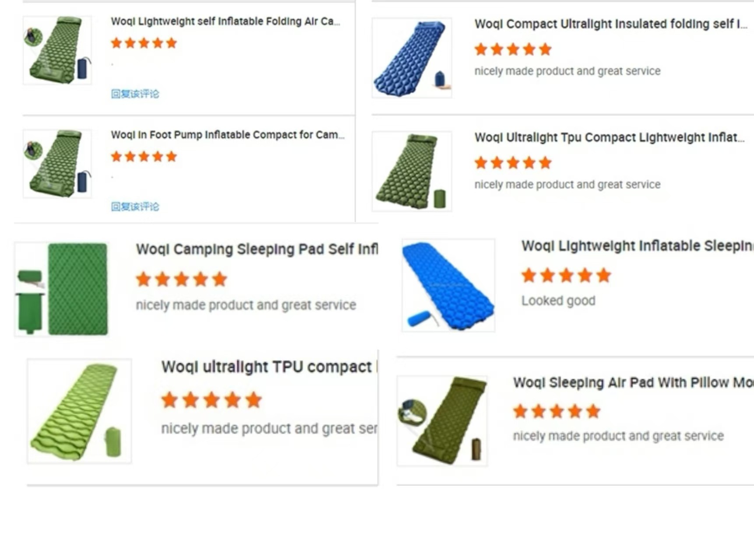Open the Woqi Sleeping Air Pad With Pillow title

coord(634,383)
